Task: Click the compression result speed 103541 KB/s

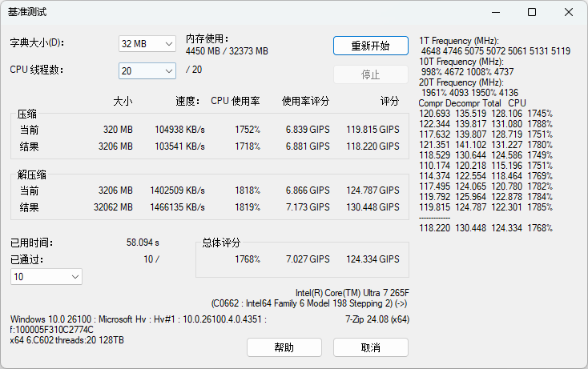Action: pos(179,146)
